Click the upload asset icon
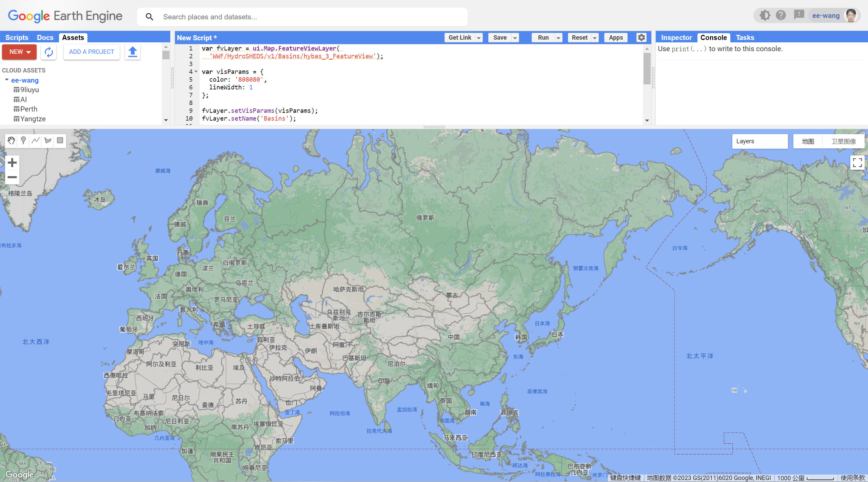The width and height of the screenshot is (868, 482). pos(133,52)
